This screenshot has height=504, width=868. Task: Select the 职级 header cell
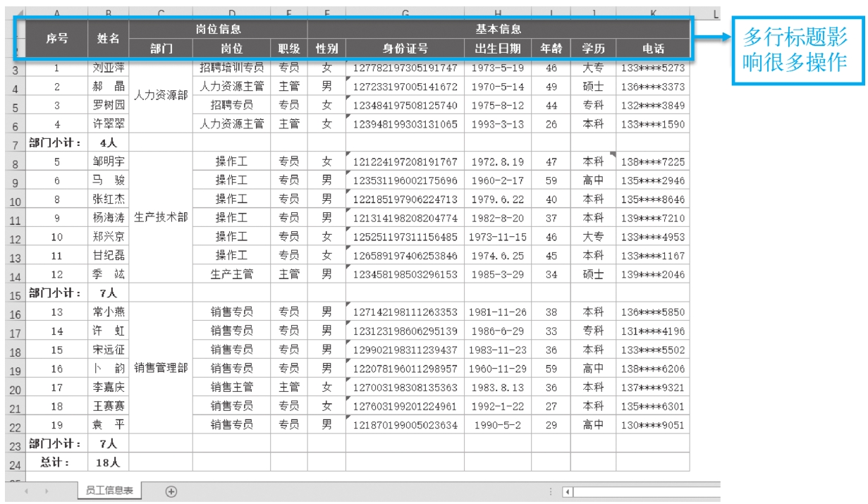[289, 49]
